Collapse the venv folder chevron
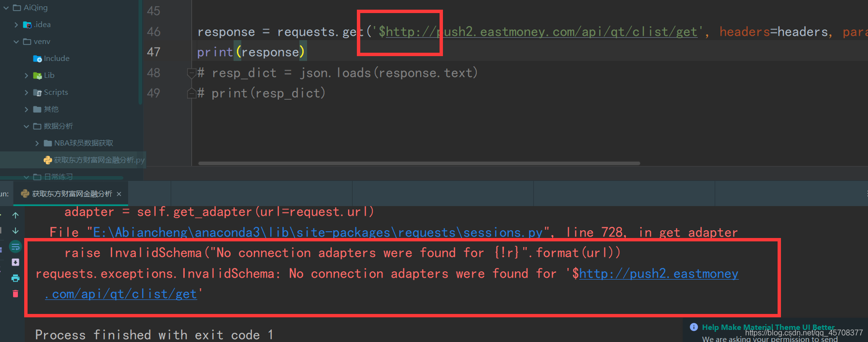Image resolution: width=868 pixels, height=342 pixels. tap(16, 42)
